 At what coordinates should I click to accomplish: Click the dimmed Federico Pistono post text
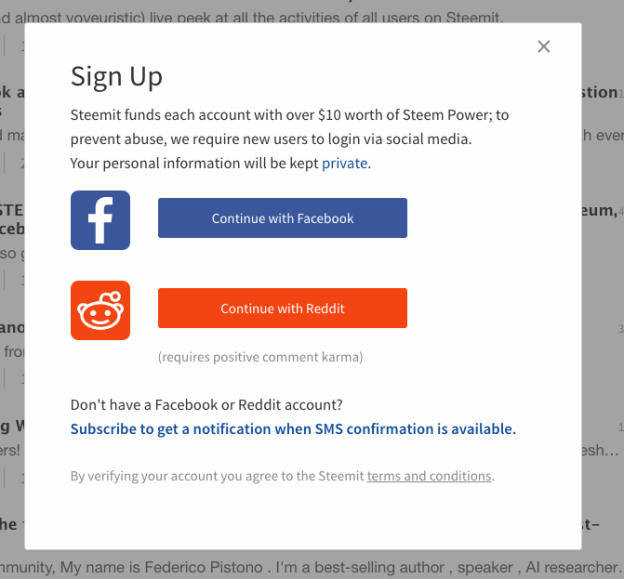310,567
